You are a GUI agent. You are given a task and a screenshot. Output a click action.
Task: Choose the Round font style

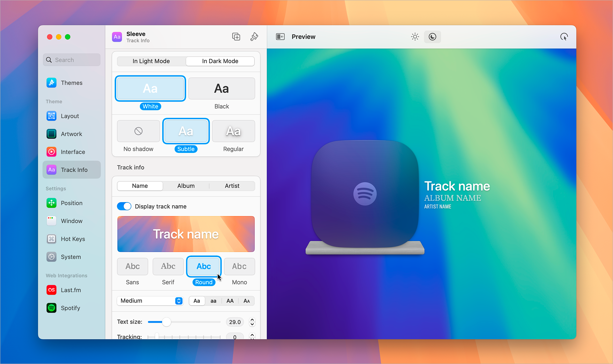(204, 266)
